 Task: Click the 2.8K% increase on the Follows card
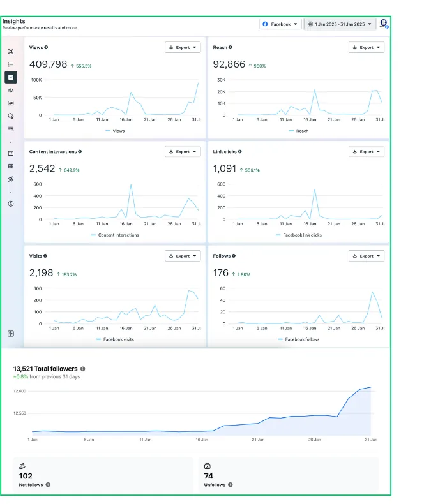pyautogui.click(x=241, y=274)
